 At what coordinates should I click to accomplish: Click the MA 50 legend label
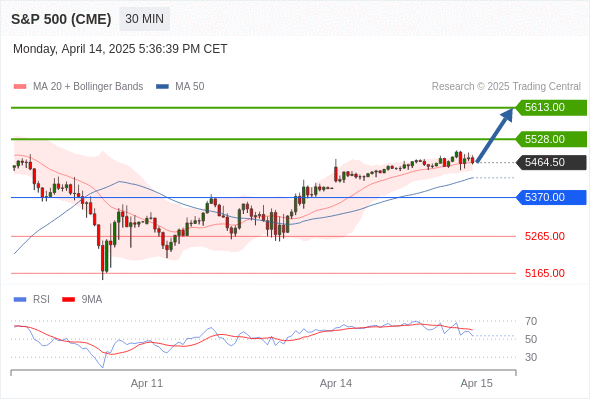coord(190,87)
